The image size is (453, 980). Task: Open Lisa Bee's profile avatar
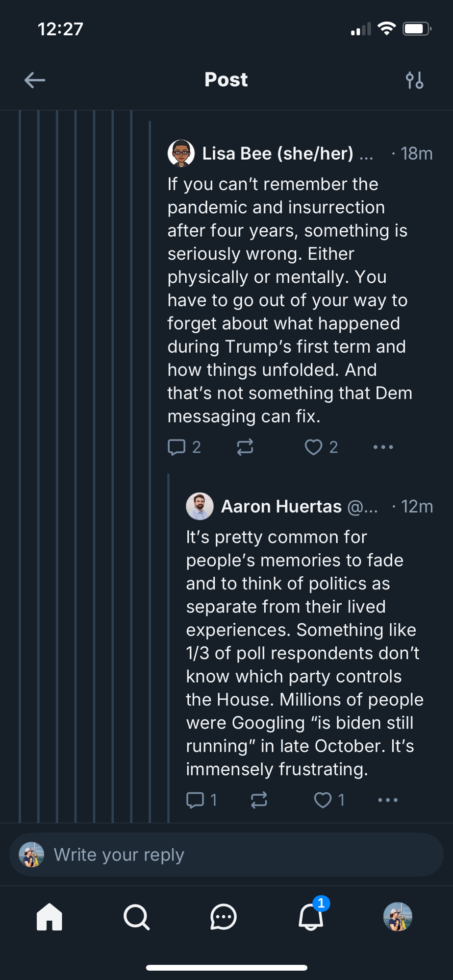[x=181, y=153]
